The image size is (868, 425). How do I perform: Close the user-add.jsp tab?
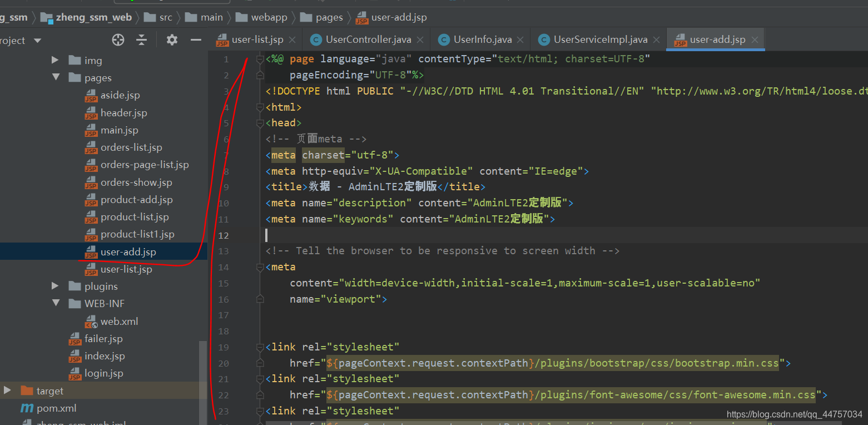tap(755, 40)
